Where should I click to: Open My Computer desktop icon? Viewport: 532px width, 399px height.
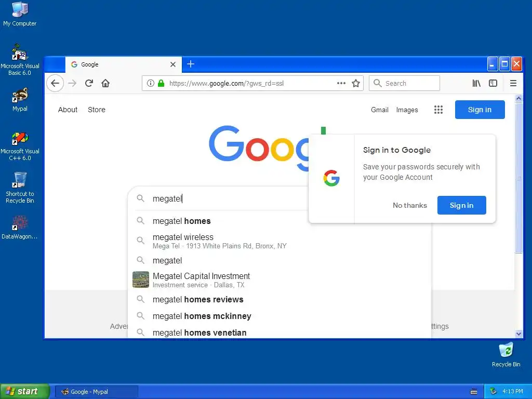(20, 14)
